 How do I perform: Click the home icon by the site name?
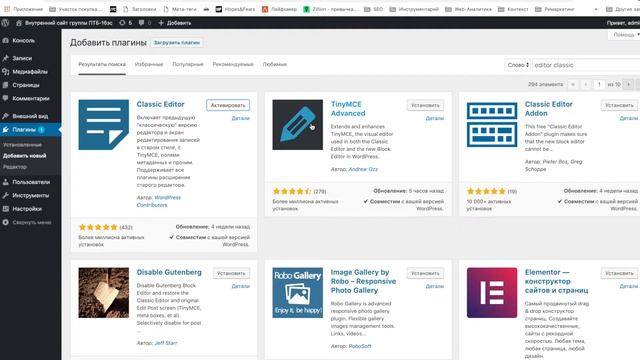(x=18, y=23)
